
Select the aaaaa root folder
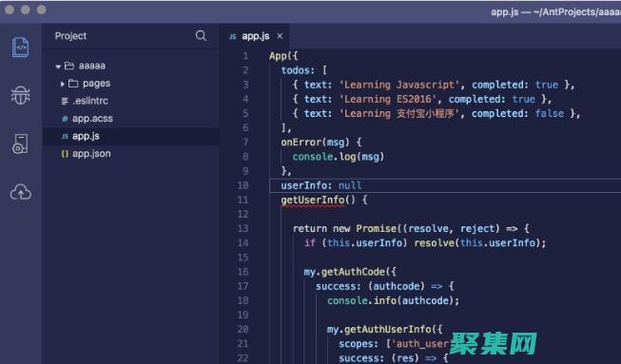point(91,66)
